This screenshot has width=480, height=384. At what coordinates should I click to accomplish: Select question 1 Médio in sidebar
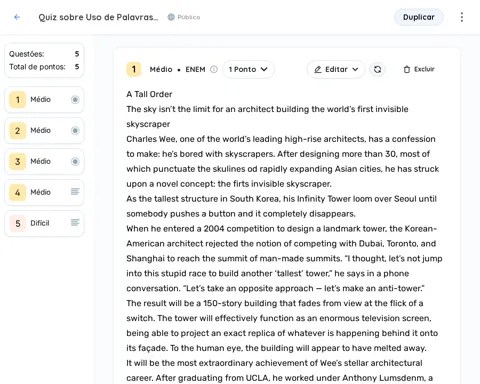click(44, 100)
